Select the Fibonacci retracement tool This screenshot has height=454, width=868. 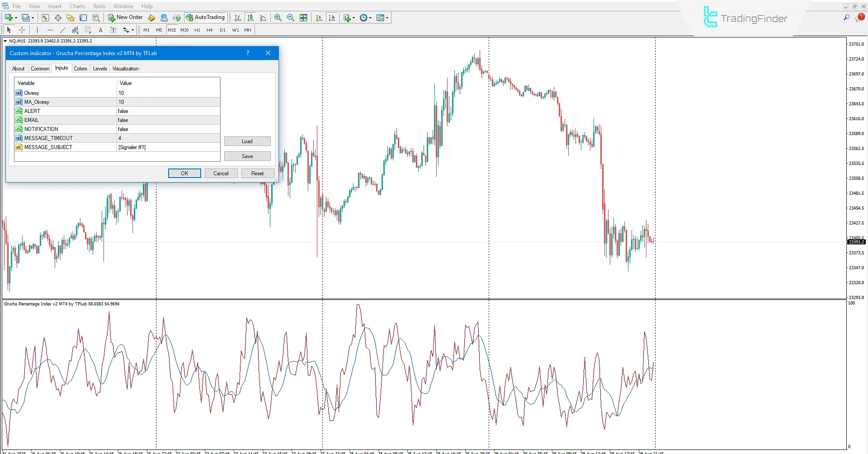(x=89, y=30)
